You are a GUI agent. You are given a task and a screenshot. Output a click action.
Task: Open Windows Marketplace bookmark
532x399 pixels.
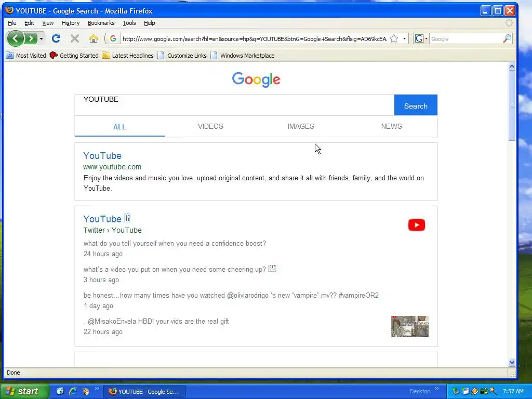tap(243, 55)
